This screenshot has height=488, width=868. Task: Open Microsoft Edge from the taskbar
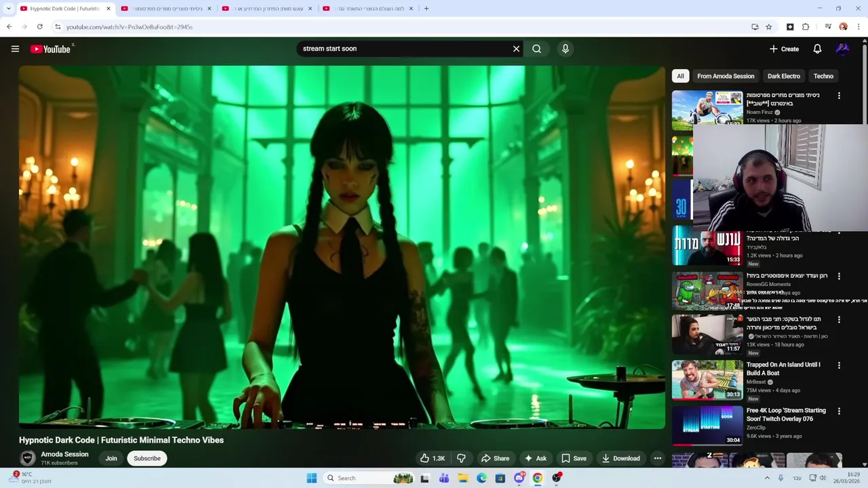(x=481, y=478)
